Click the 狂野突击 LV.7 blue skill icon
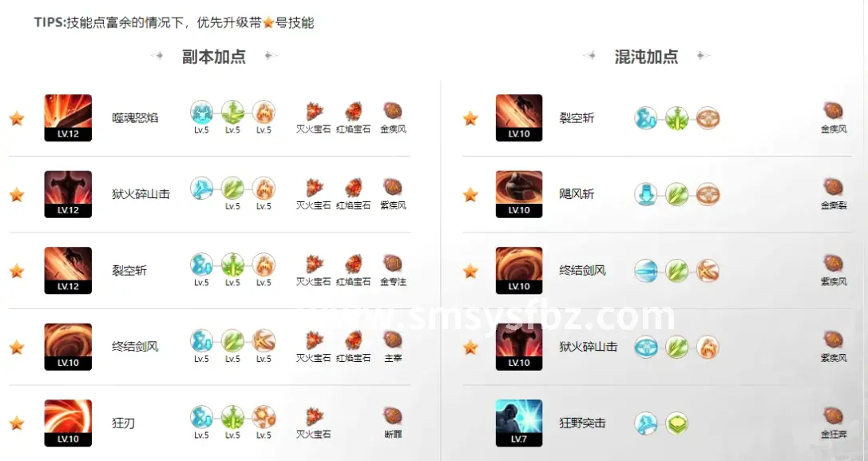Image resolution: width=868 pixels, height=461 pixels. coord(519,423)
